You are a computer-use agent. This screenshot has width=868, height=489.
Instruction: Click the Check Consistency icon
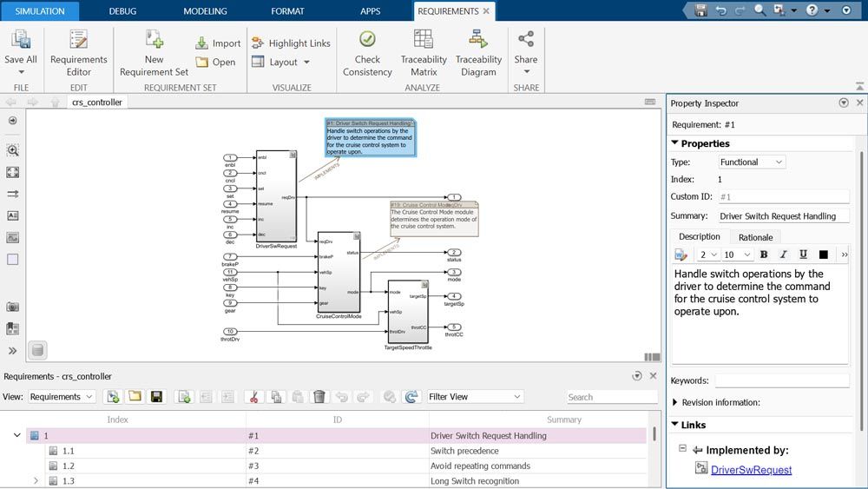coord(367,40)
